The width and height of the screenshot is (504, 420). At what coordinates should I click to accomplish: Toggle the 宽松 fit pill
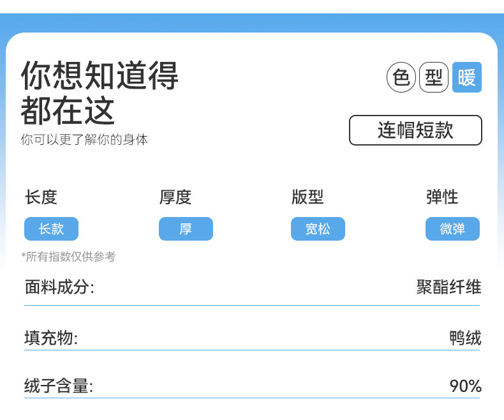pos(318,229)
